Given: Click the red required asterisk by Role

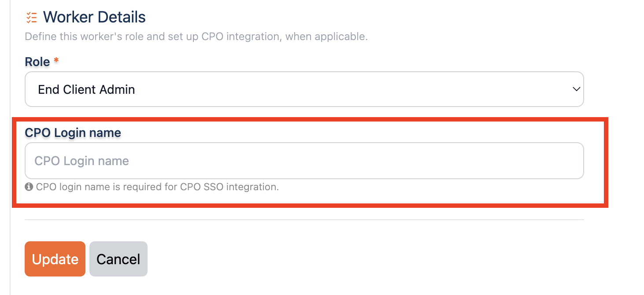Looking at the screenshot, I should (56, 61).
